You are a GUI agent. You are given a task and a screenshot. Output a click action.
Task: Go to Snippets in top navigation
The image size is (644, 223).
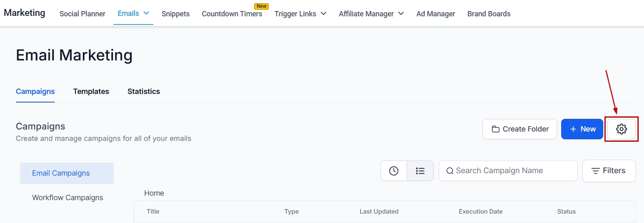pos(175,14)
